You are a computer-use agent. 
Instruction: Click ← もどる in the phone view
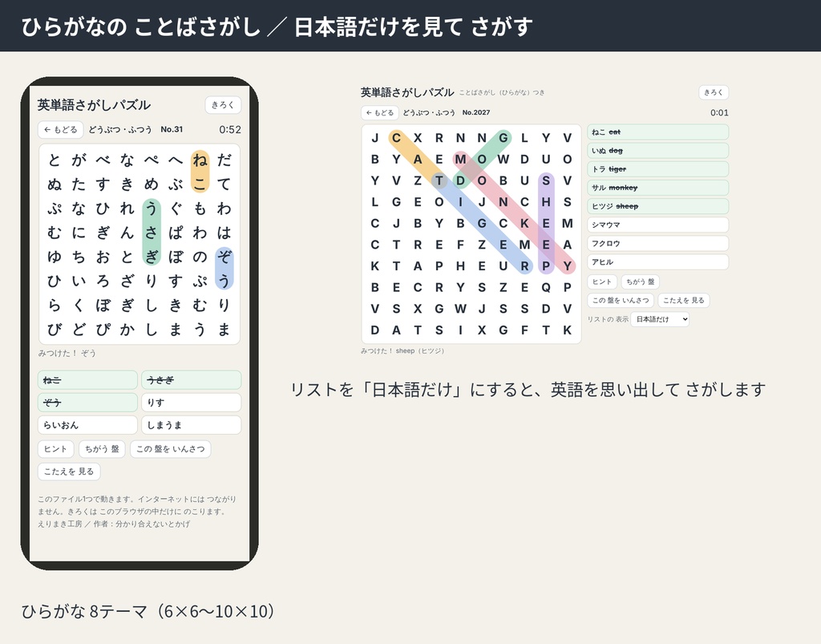tap(61, 129)
